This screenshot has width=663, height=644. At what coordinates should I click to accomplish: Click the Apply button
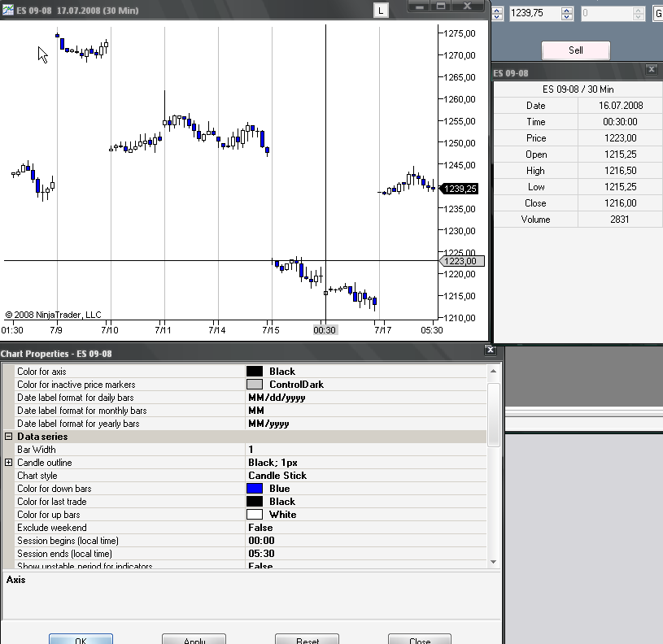point(194,639)
